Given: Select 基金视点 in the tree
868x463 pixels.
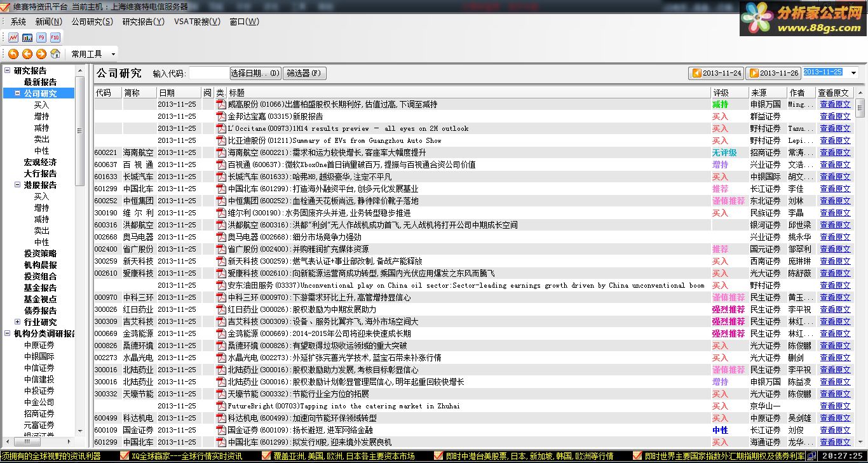Looking at the screenshot, I should coord(40,299).
